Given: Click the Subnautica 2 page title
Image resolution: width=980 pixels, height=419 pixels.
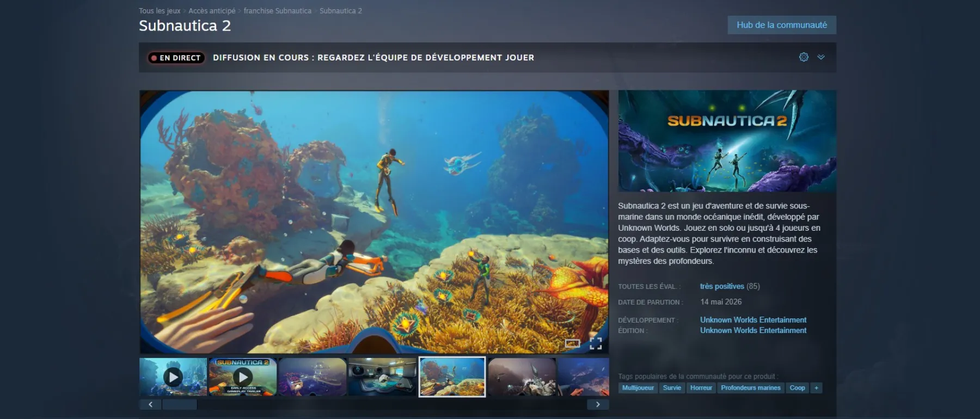Looking at the screenshot, I should pos(185,26).
